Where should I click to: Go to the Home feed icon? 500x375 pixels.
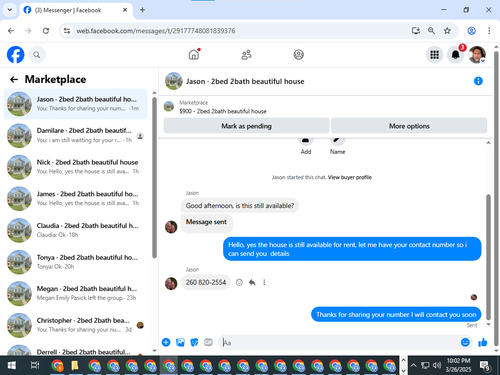[x=194, y=54]
